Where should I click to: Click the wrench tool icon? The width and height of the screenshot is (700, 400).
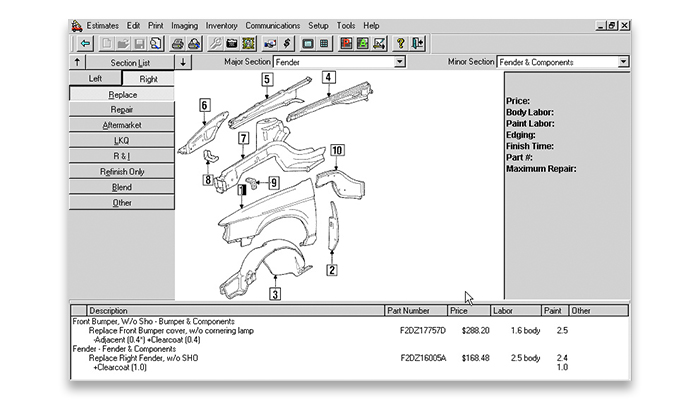pos(214,44)
